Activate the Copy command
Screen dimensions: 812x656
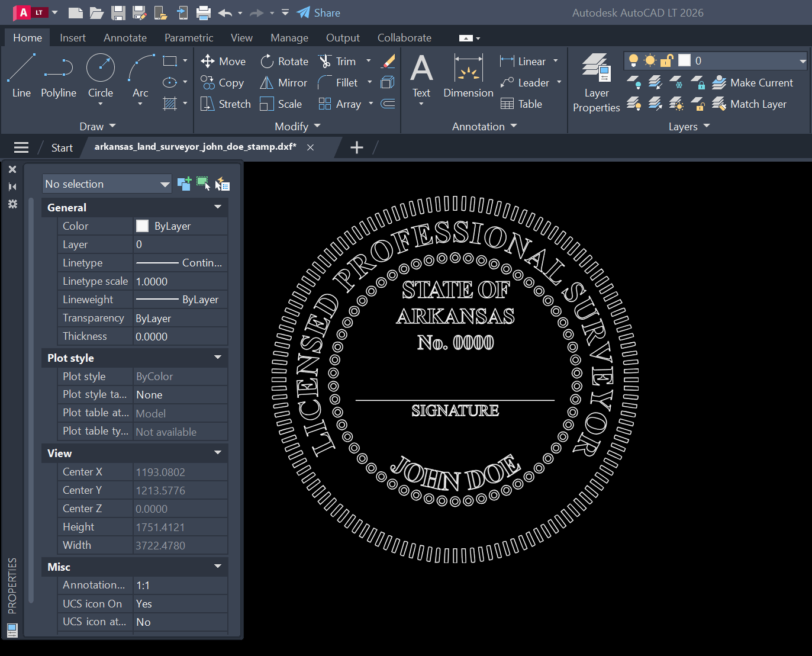click(x=222, y=82)
